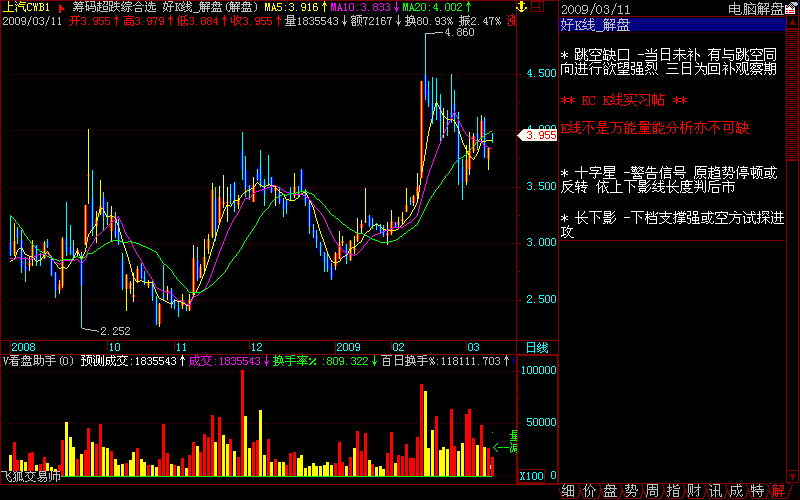Click the 2009 time axis marker
This screenshot has width=800, height=500.
[348, 347]
